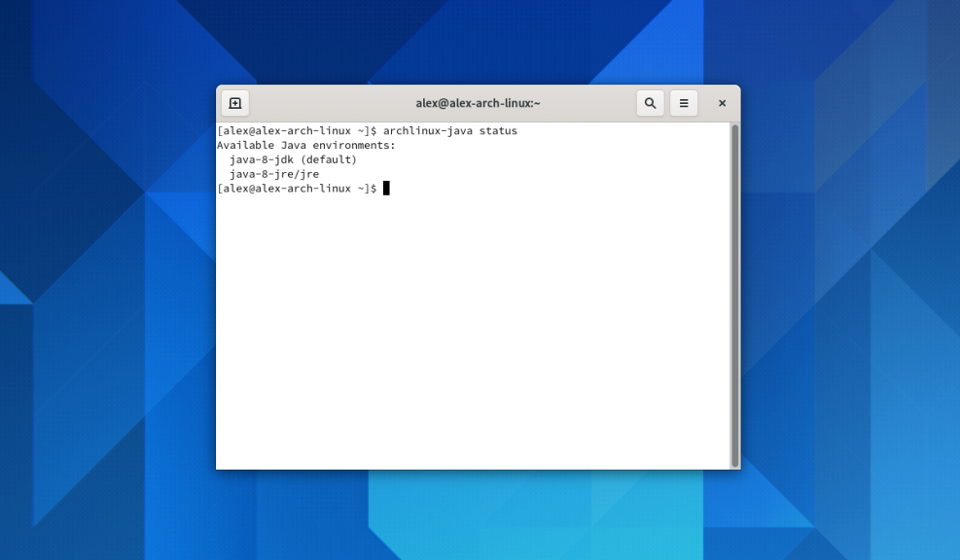Click the magnifying glass to find text
960x560 pixels.
(650, 102)
